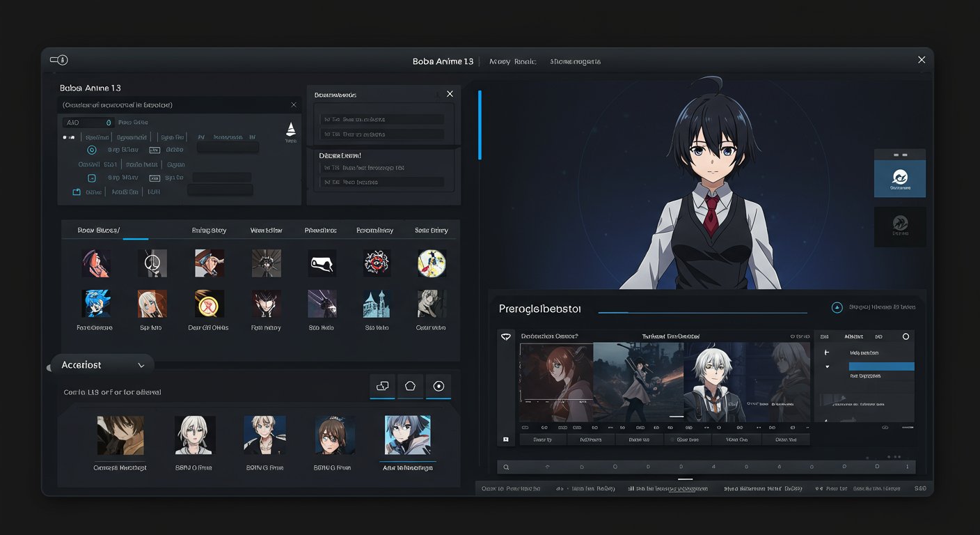This screenshot has height=535, width=980.
Task: Select the sailboat tool icon near the search panel
Action: coord(291,130)
